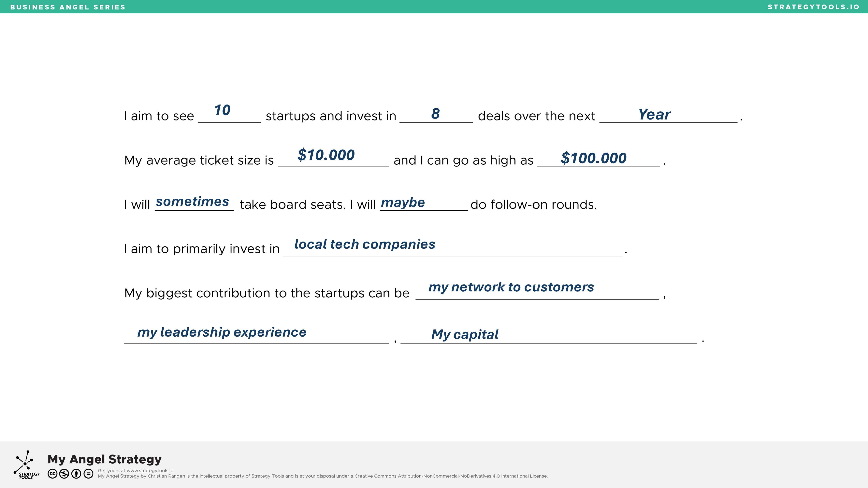
Task: Click the NoDerivatives equals-sign license icon
Action: pos(88,474)
